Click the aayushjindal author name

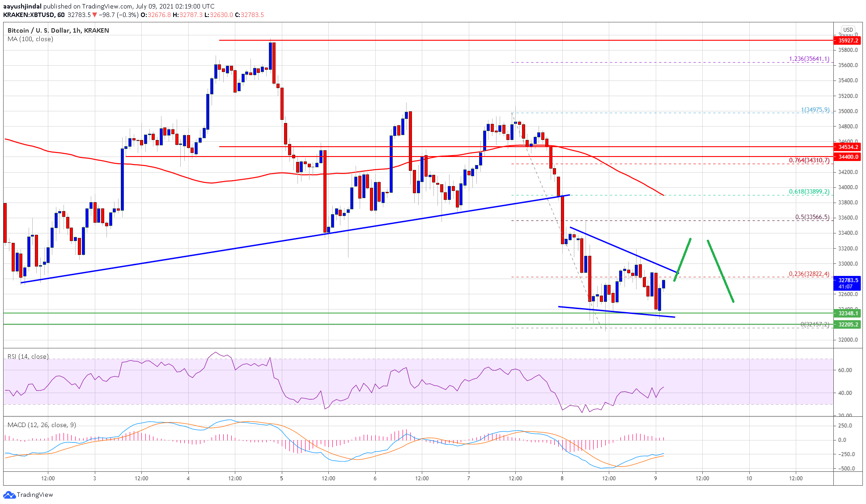click(x=22, y=6)
